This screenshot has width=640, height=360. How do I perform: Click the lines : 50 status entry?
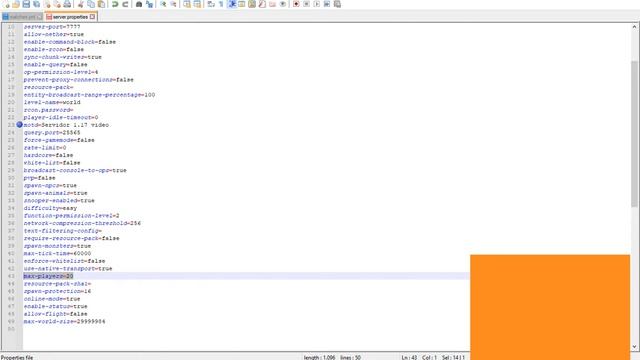(x=351, y=357)
